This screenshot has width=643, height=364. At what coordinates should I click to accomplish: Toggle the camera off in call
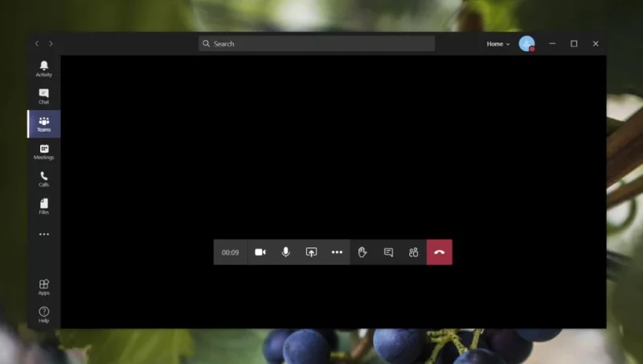click(x=260, y=252)
